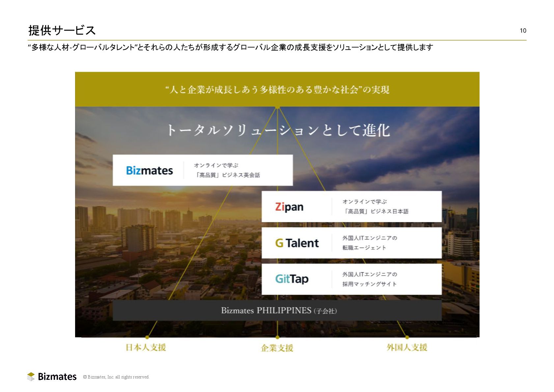Click the text オンラインで学ぶ in the Zipan card

tap(365, 202)
